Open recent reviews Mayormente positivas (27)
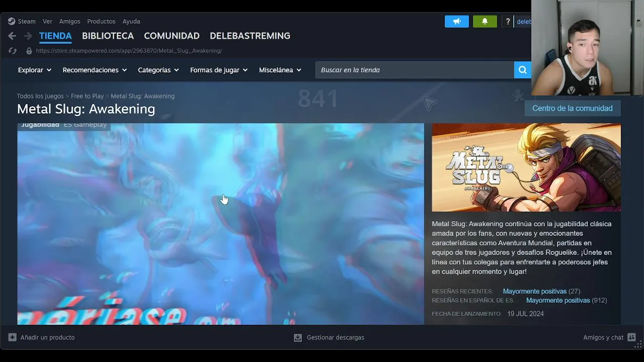 (541, 291)
